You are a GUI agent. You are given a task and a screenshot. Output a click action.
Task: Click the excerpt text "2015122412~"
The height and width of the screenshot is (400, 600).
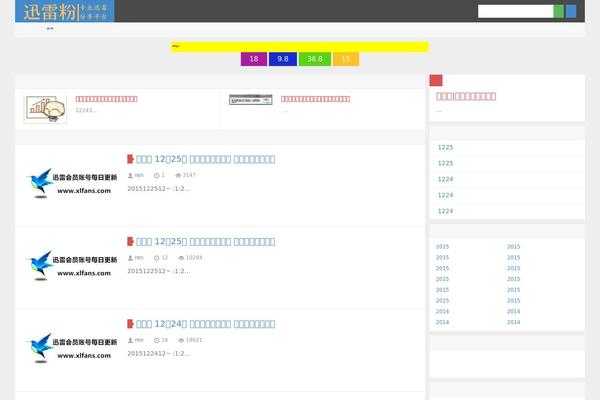158,353
